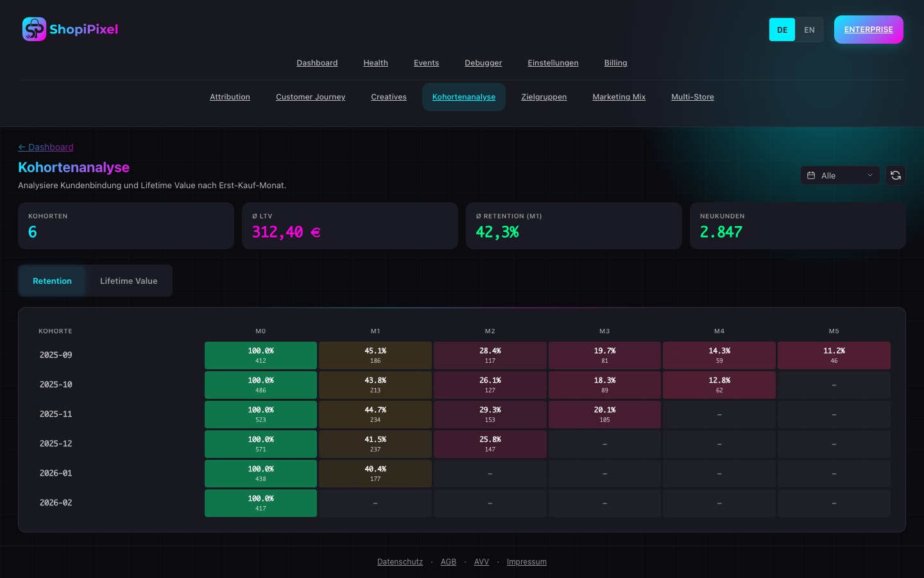Open the Datenschutz footer link
924x578 pixels.
tap(400, 562)
